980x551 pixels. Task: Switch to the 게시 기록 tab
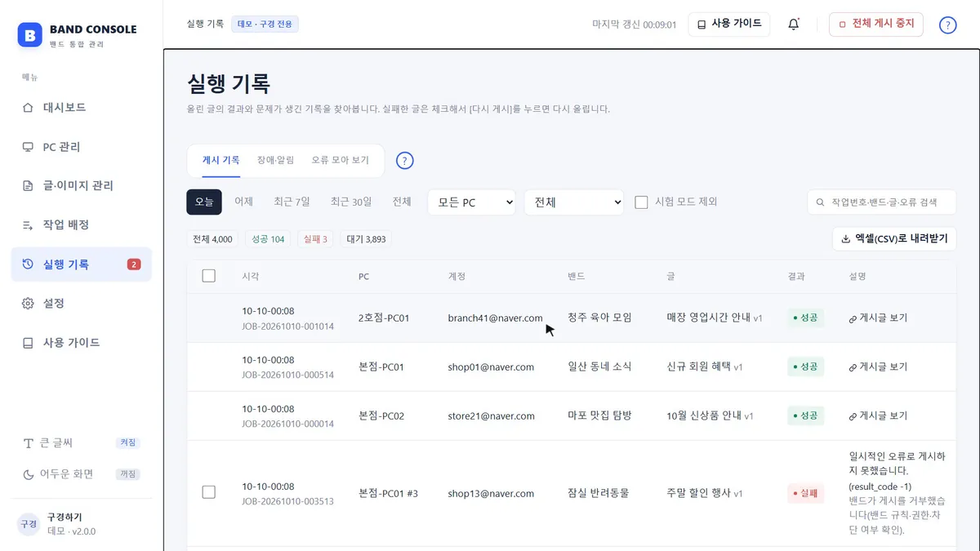click(221, 160)
